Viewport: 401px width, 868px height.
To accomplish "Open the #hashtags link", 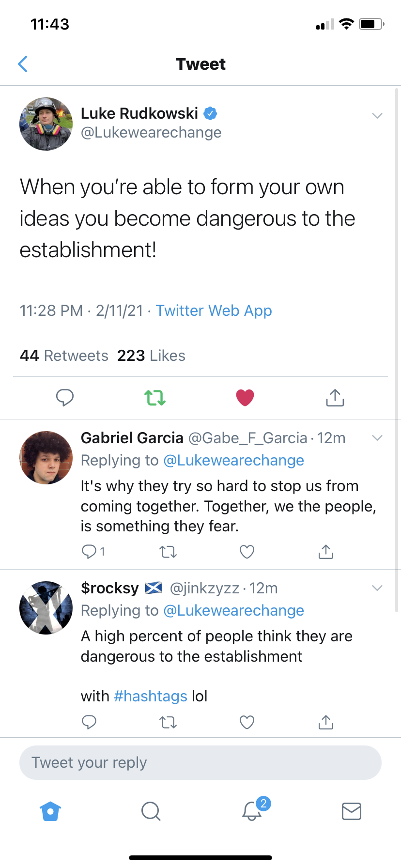I will (x=151, y=696).
